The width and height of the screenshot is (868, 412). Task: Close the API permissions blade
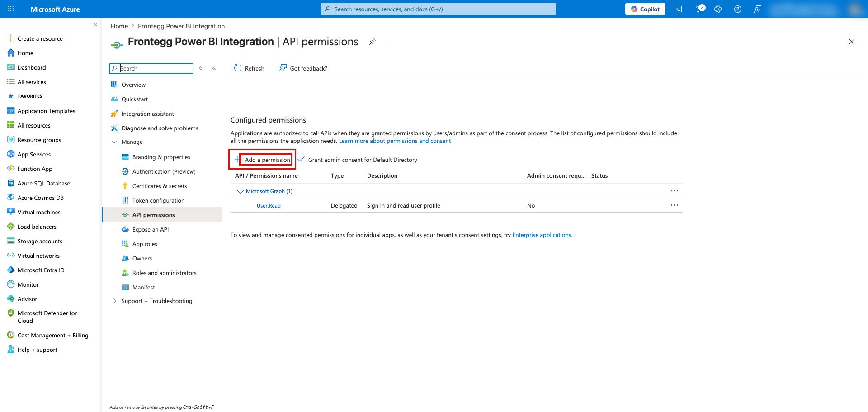click(852, 42)
